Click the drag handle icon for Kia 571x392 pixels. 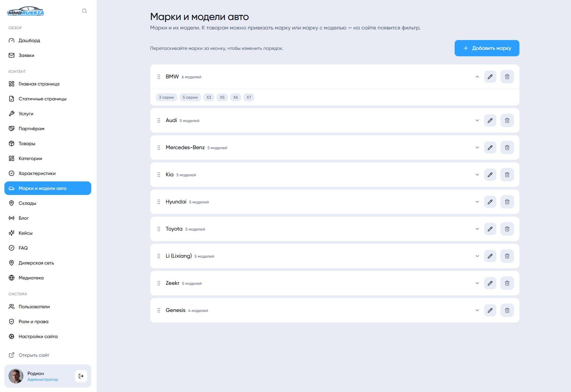(x=159, y=175)
